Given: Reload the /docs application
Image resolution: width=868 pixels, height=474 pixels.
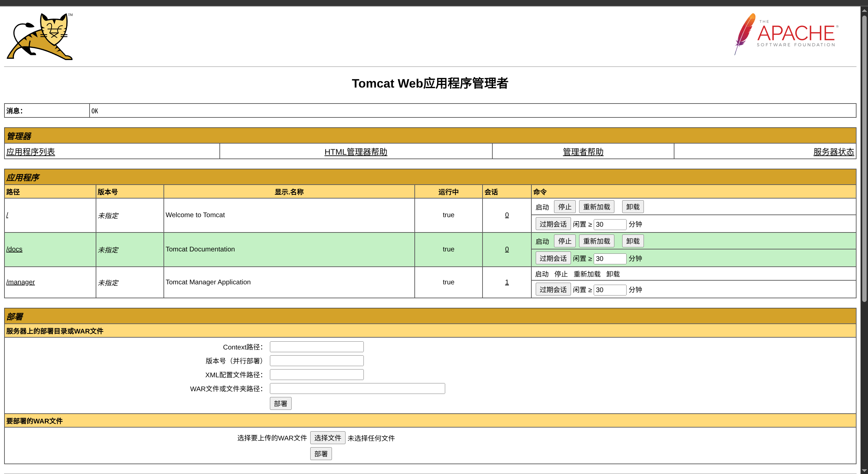Looking at the screenshot, I should pyautogui.click(x=596, y=241).
